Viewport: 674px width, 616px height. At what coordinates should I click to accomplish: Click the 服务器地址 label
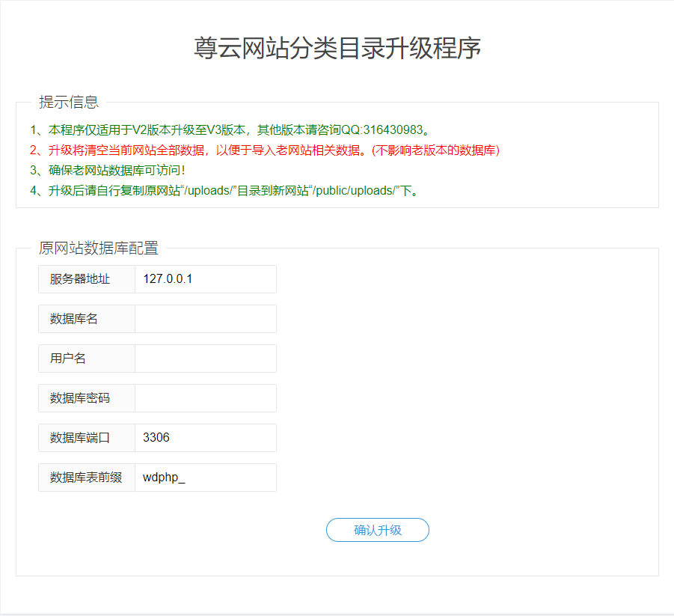click(80, 279)
